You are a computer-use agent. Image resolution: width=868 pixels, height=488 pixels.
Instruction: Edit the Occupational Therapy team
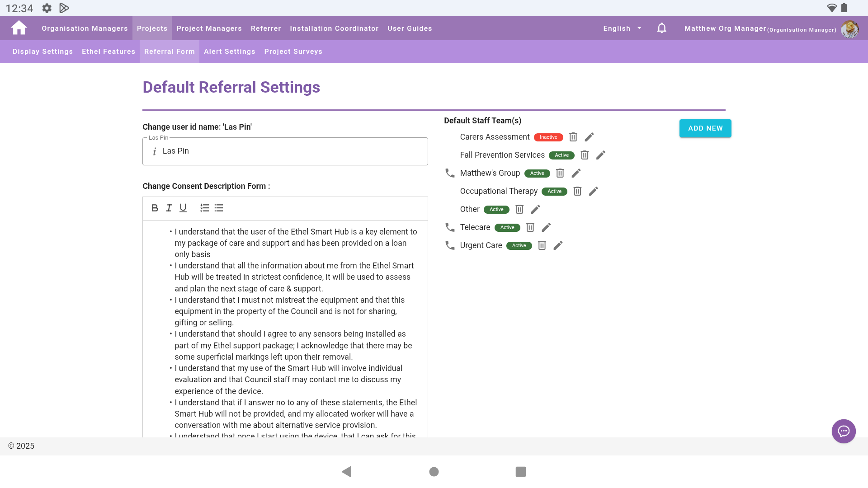pyautogui.click(x=594, y=191)
